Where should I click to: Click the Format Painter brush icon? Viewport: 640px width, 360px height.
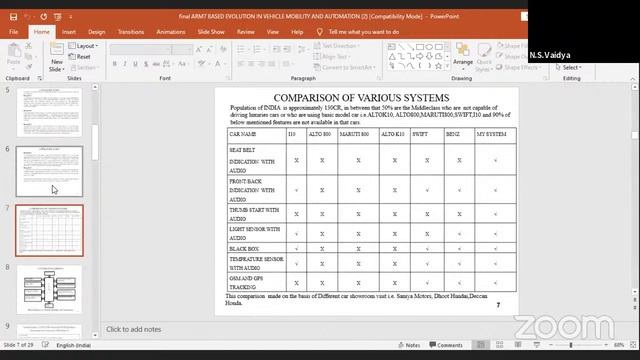tap(29, 67)
